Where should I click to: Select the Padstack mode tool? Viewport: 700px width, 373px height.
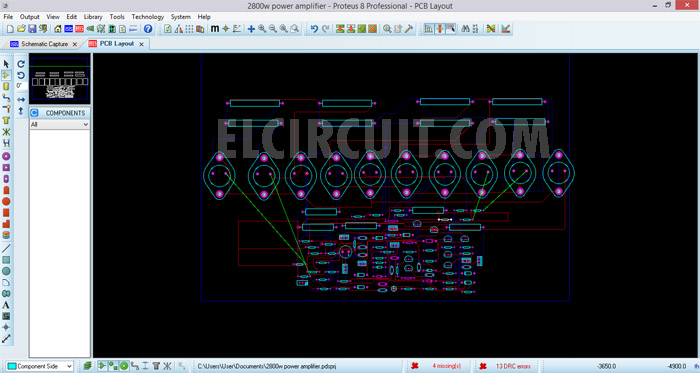pos(6,235)
